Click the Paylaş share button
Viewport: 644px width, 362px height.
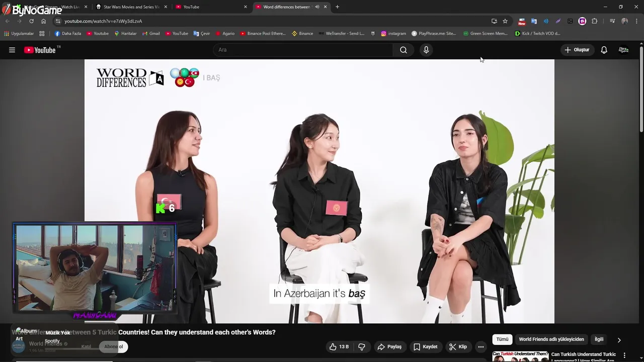pos(389,347)
